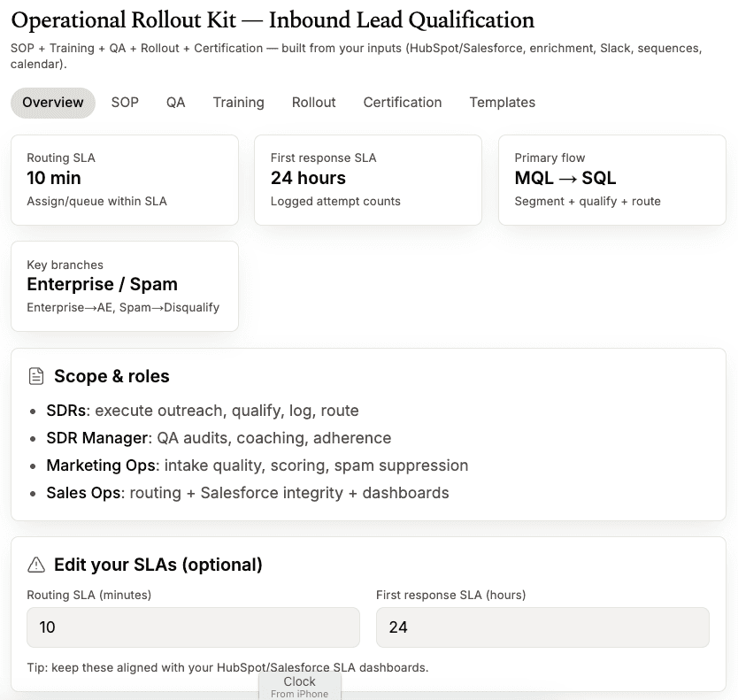Click the Primary flow MQL → SQL card
Screen dimensions: 738x700
pos(611,180)
